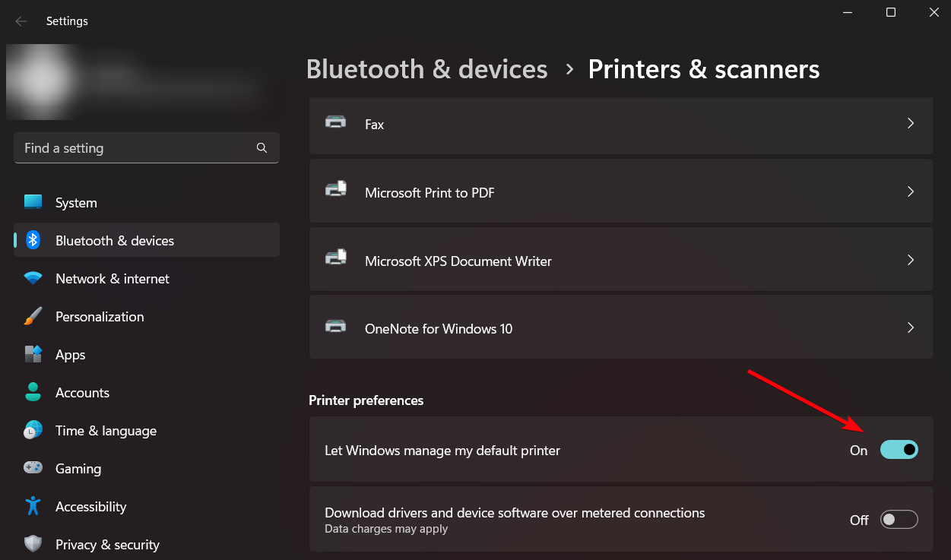
Task: Select the Personalization paintbrush icon
Action: coord(33,316)
